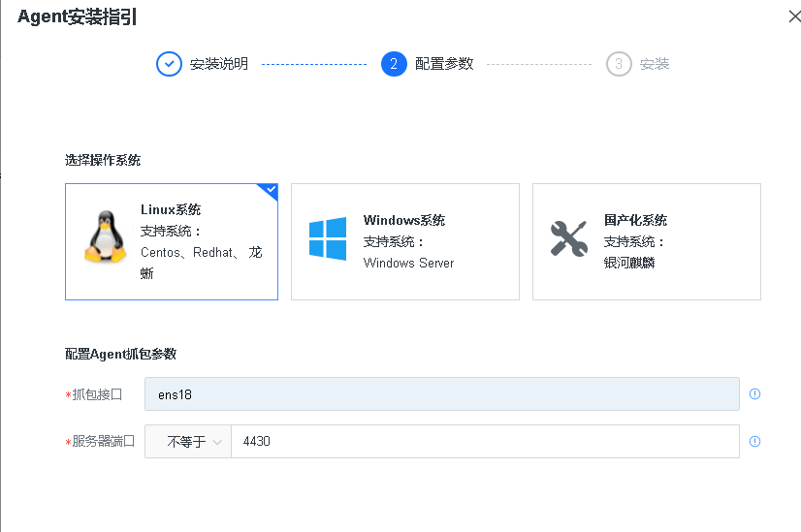Viewport: 801px width, 532px height.
Task: Open the 不等于 operator dropdown
Action: tap(188, 442)
